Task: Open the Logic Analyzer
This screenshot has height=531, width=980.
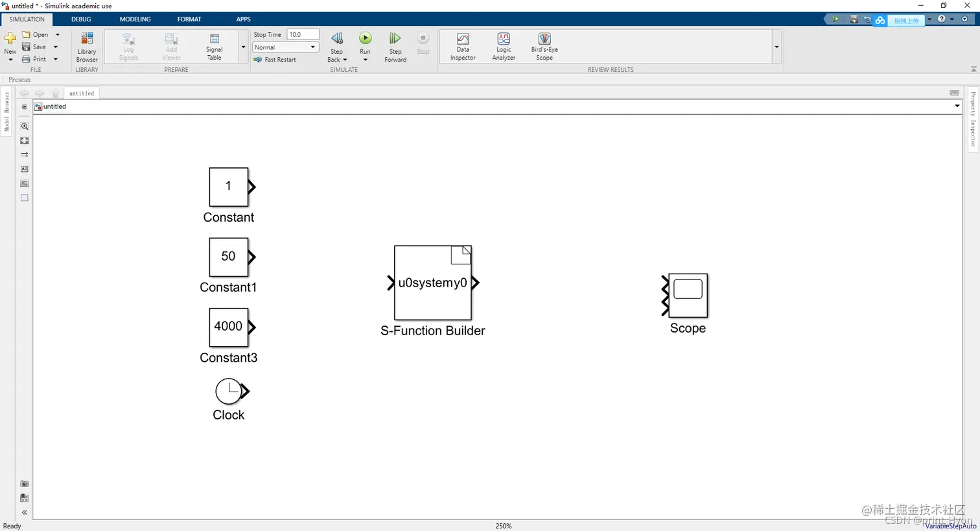Action: point(504,47)
